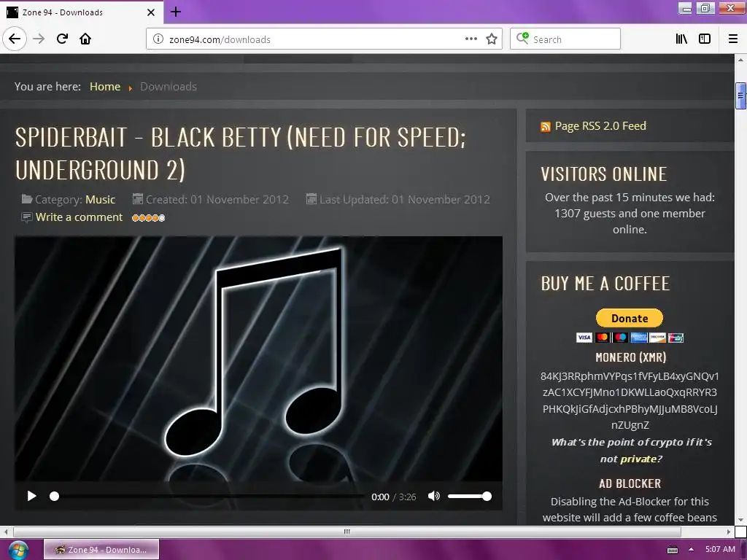Viewport: 747px width, 560px height.
Task: Click the PayPal Donate button
Action: click(x=630, y=318)
